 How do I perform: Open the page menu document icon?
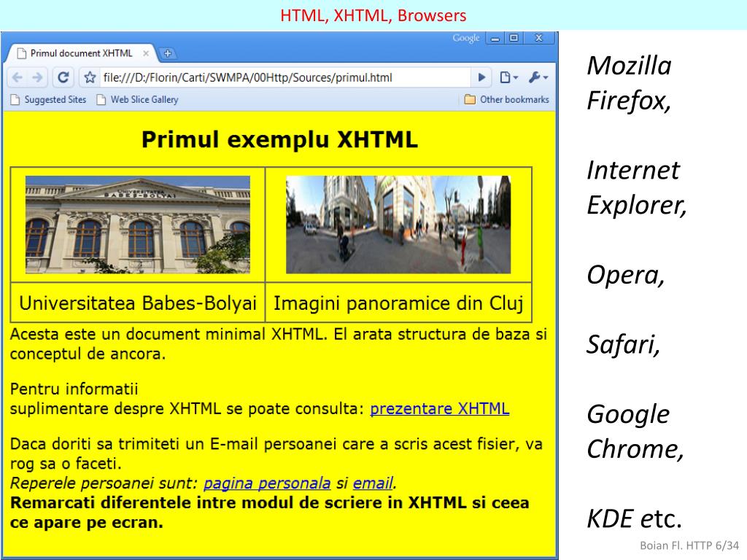tap(508, 77)
